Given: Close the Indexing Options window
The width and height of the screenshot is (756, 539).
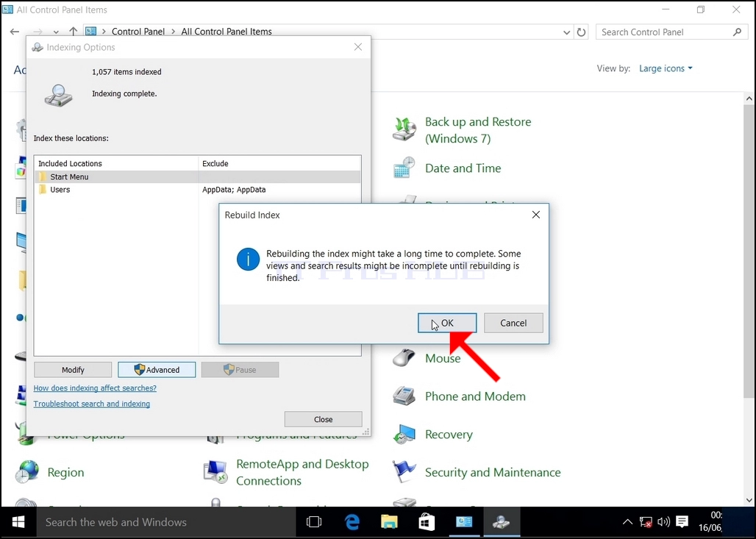Looking at the screenshot, I should click(x=357, y=47).
